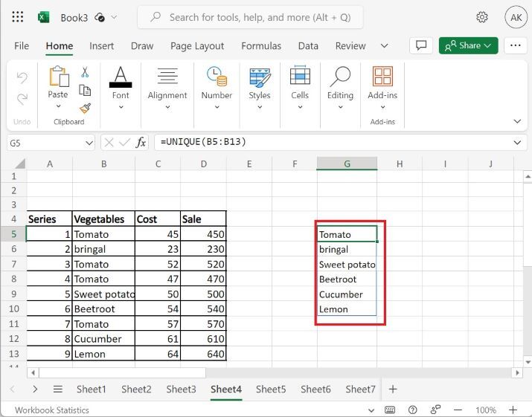
Task: Click the zoom in plus button
Action: click(x=513, y=410)
